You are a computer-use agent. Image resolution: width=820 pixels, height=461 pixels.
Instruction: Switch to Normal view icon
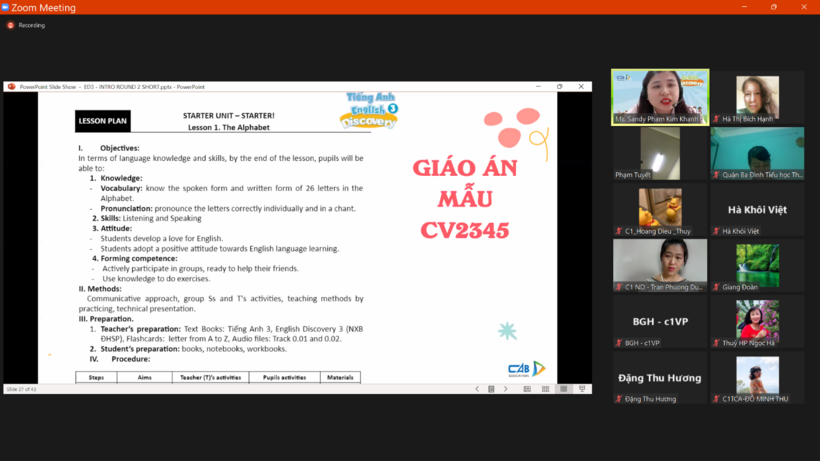pos(527,389)
